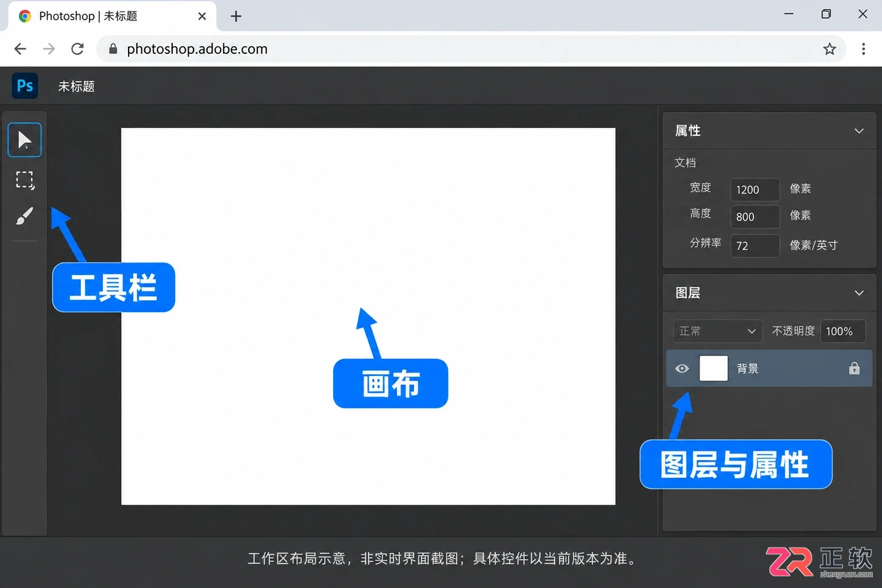Click the 图层 panel header title
Image resolution: width=882 pixels, height=588 pixels.
pos(688,293)
